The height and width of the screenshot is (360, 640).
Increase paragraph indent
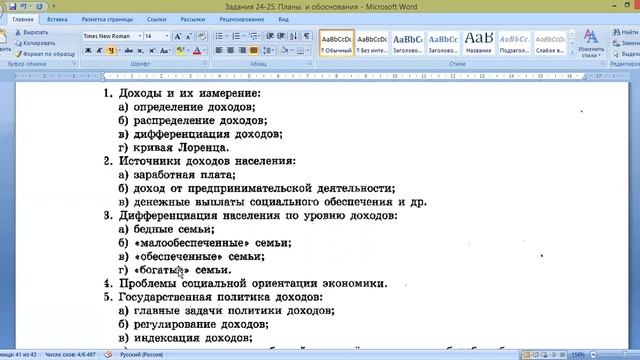281,36
